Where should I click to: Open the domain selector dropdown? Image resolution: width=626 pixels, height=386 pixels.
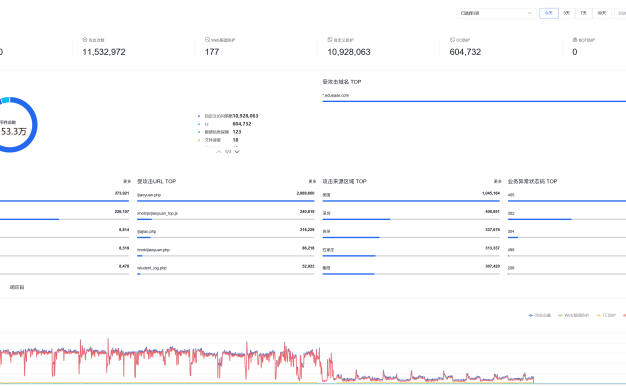pos(496,13)
